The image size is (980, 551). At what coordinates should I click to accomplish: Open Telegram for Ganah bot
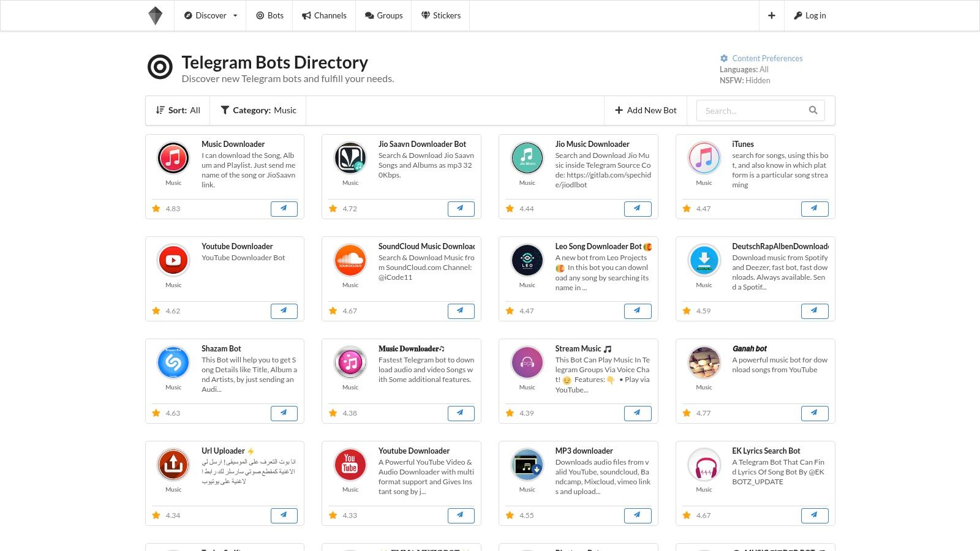point(815,413)
